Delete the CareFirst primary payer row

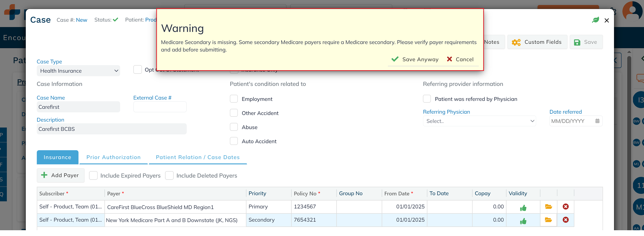click(x=565, y=207)
